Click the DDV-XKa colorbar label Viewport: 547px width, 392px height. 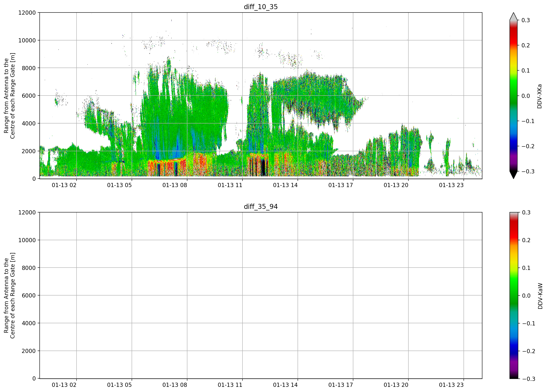tap(539, 96)
